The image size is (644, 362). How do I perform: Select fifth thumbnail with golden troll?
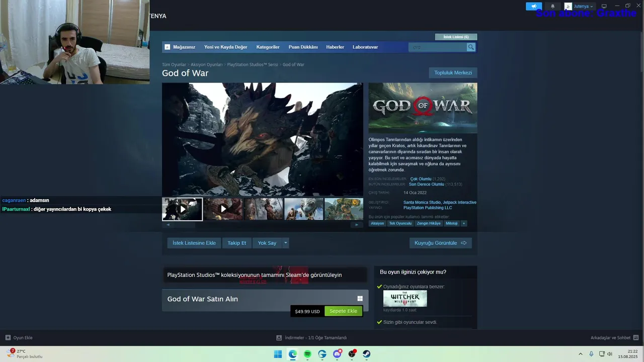tap(344, 209)
